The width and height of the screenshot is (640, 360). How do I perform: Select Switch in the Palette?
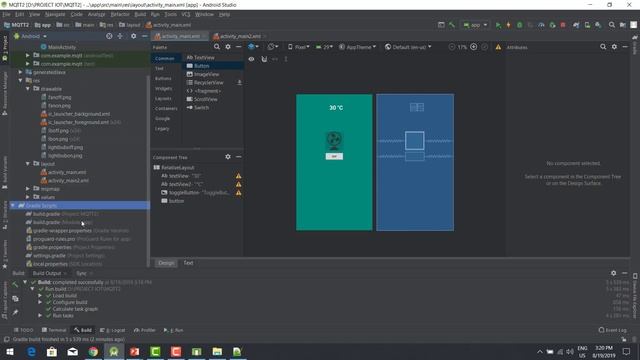pyautogui.click(x=198, y=107)
